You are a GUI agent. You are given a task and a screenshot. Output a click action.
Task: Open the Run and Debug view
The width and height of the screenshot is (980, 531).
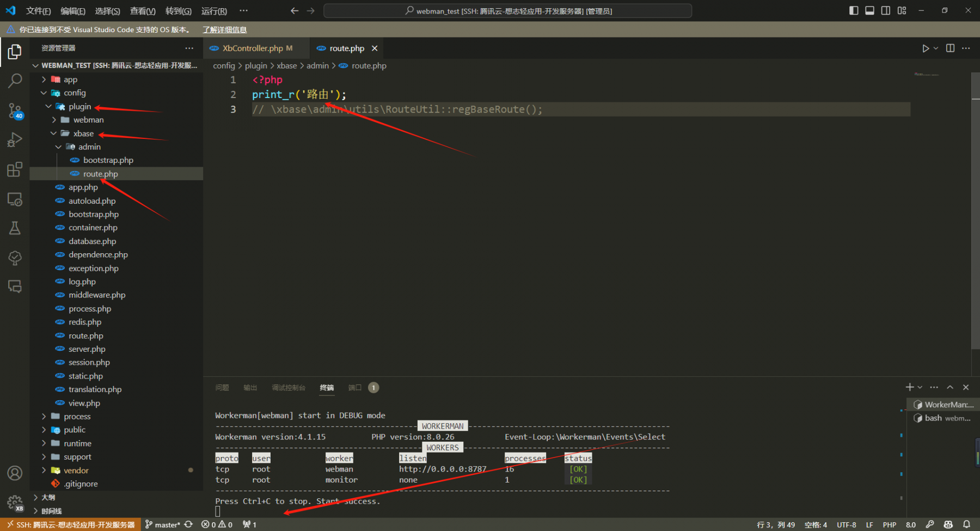point(15,140)
